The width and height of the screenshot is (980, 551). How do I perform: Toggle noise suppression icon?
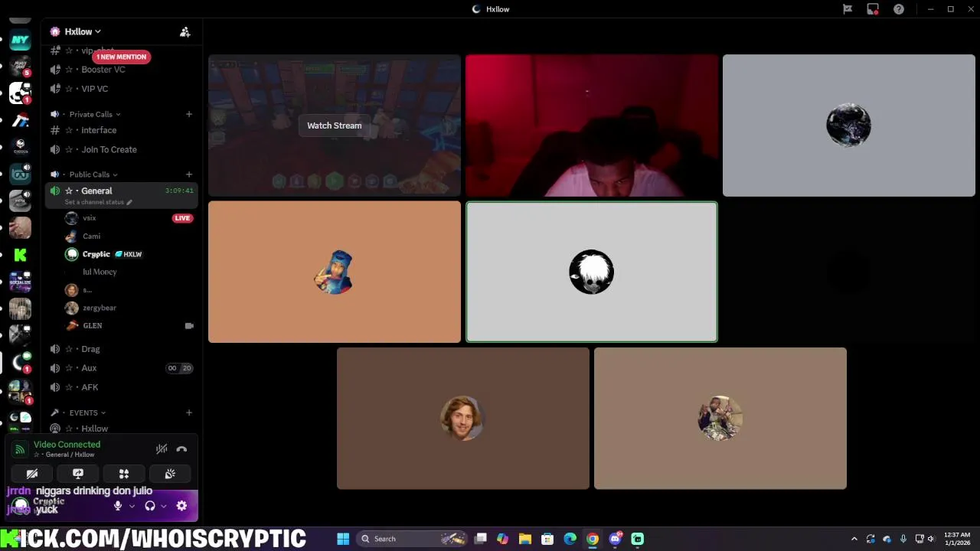click(162, 449)
